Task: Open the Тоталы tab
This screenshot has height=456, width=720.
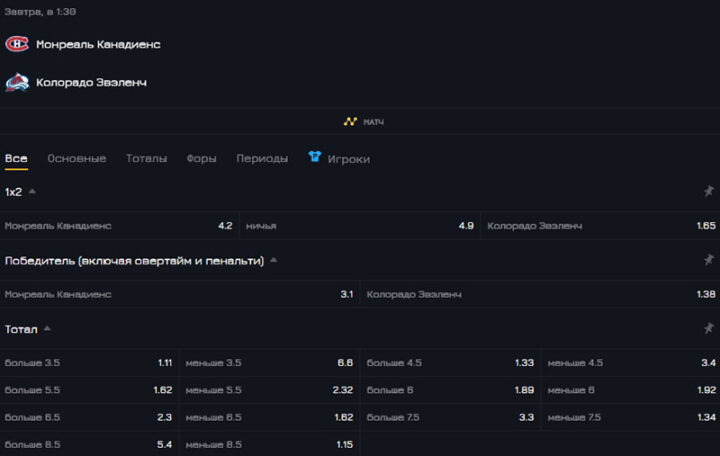Action: [146, 159]
